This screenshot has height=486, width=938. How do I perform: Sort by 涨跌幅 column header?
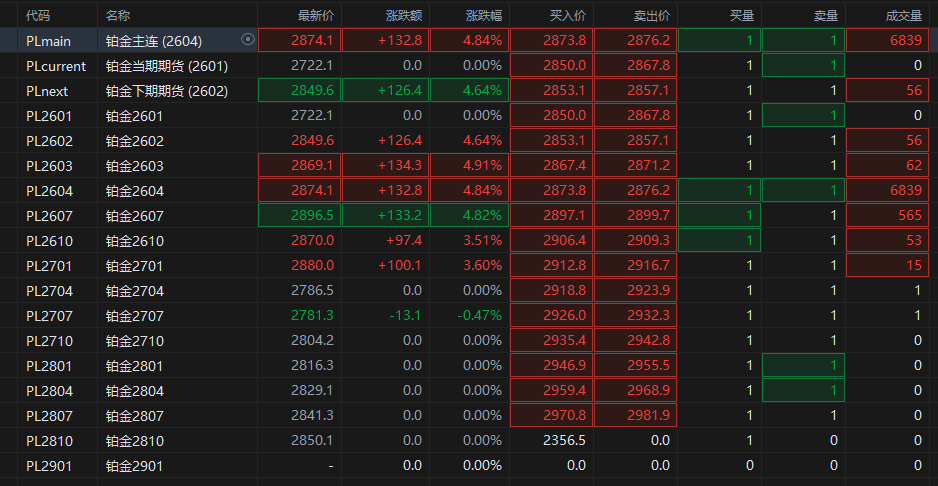483,15
